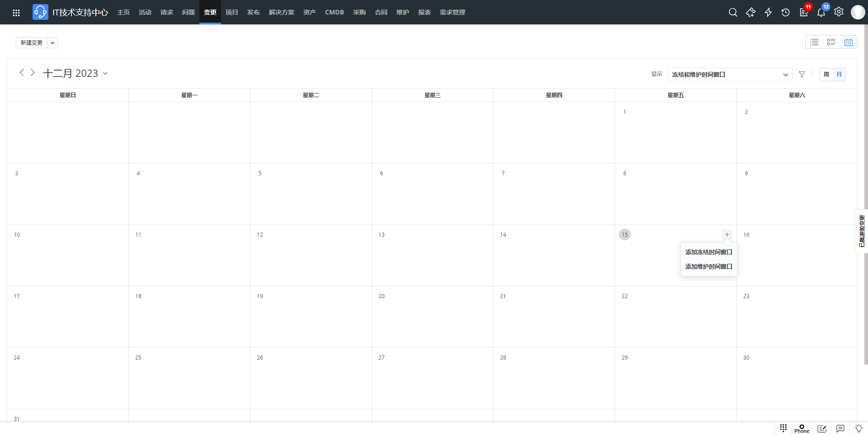868x435 pixels.
Task: Open the 项目 tab
Action: (232, 12)
